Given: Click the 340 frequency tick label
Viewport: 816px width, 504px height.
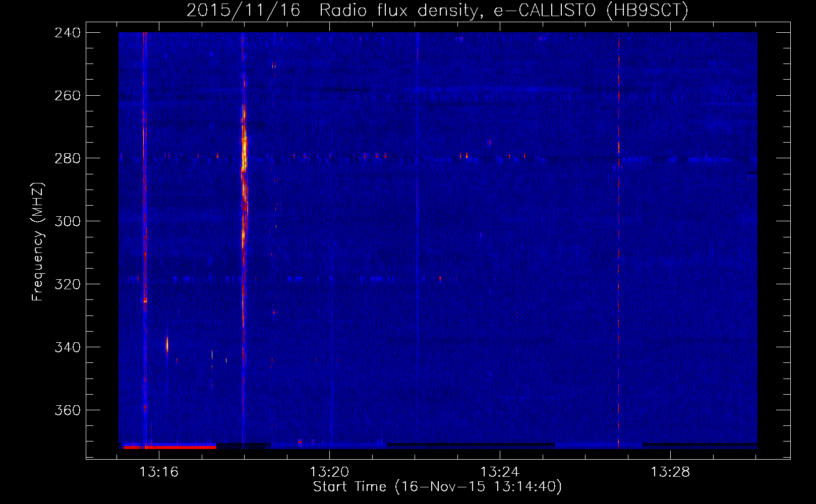Looking at the screenshot, I should point(68,348).
